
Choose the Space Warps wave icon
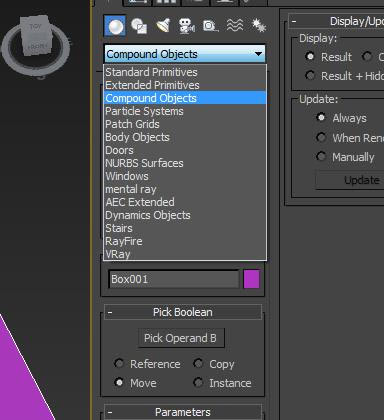click(x=235, y=25)
